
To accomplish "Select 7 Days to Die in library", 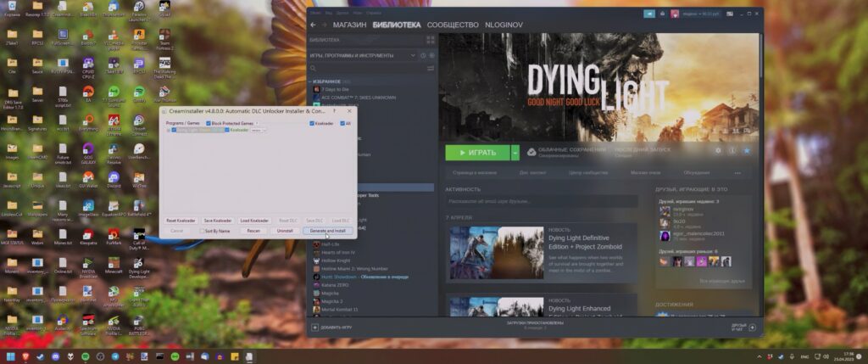I will (x=335, y=89).
